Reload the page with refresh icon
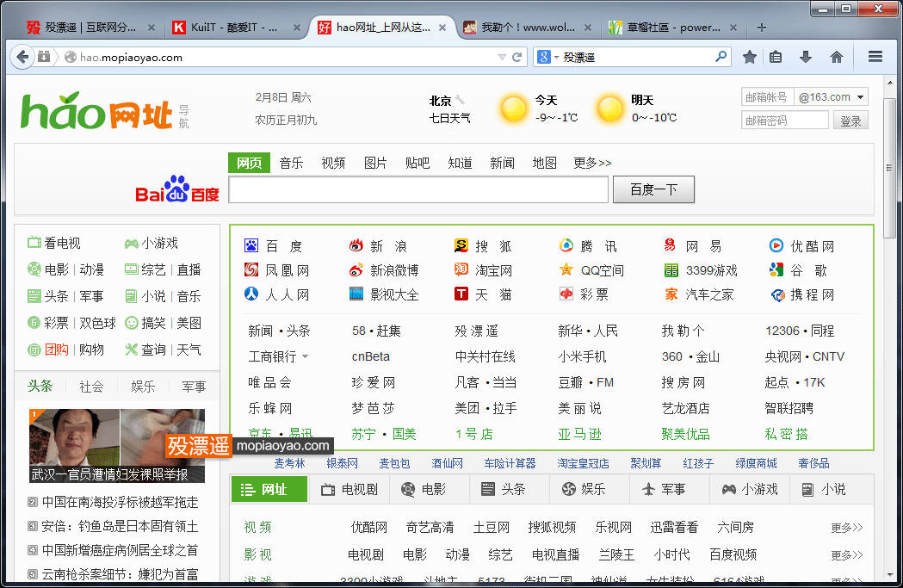Viewport: 903px width, 588px height. (516, 57)
